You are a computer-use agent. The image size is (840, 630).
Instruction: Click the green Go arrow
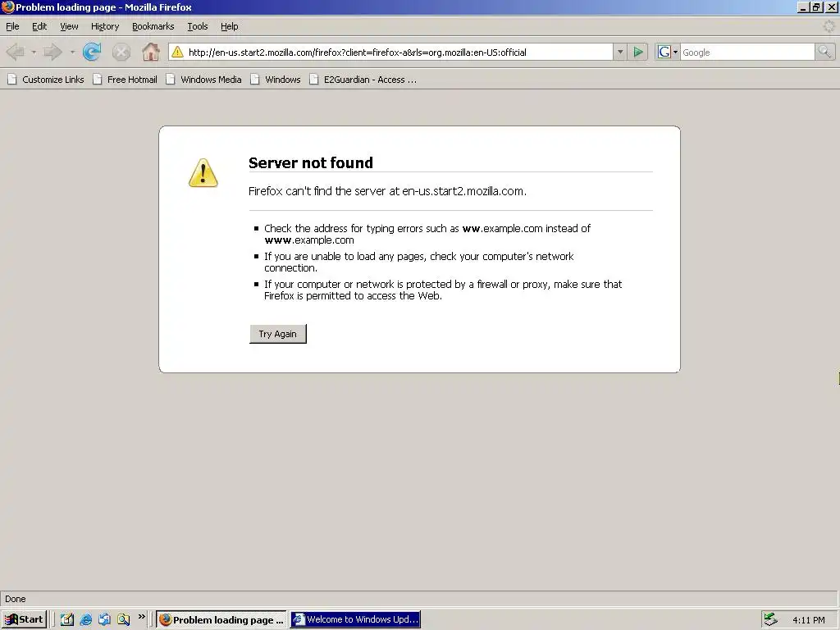638,52
